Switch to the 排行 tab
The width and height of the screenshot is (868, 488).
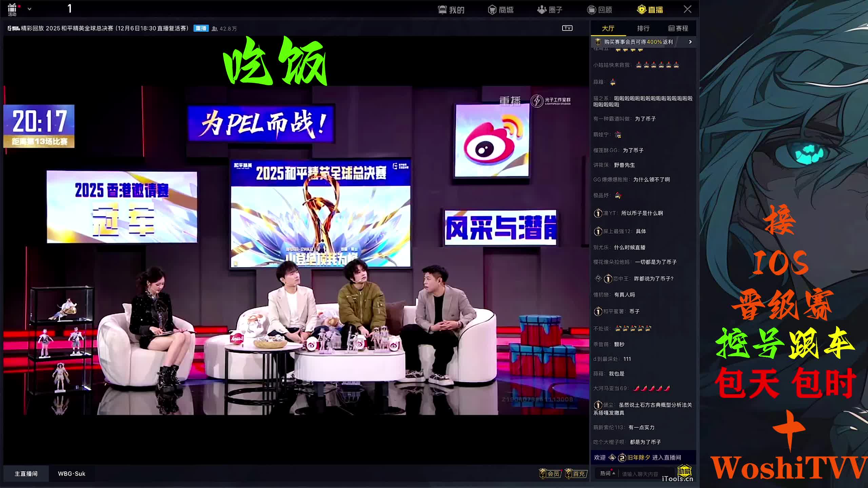point(643,28)
